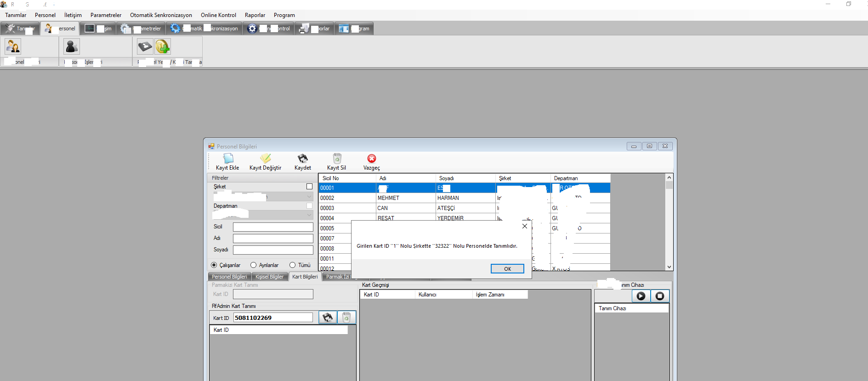Open the Tanımlar menu
868x381 pixels.
pyautogui.click(x=16, y=15)
